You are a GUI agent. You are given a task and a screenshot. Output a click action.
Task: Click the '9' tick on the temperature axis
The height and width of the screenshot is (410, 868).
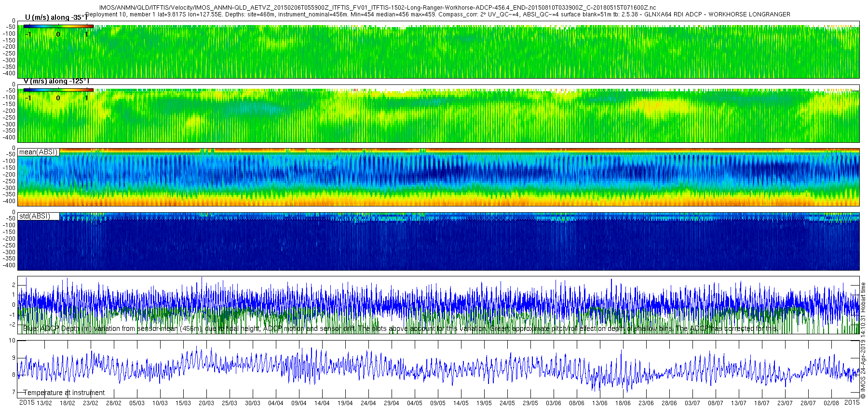click(14, 358)
